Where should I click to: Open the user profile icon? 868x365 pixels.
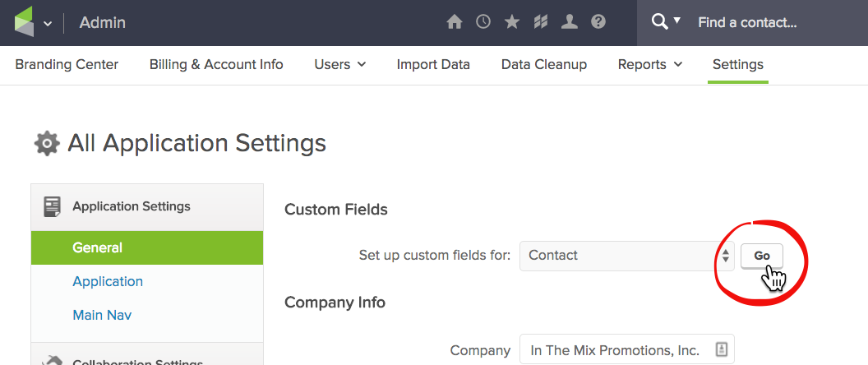tap(569, 22)
